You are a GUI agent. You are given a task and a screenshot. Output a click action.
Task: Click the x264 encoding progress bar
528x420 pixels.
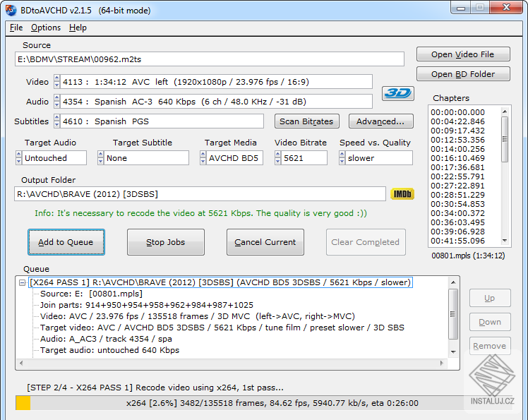264,403
